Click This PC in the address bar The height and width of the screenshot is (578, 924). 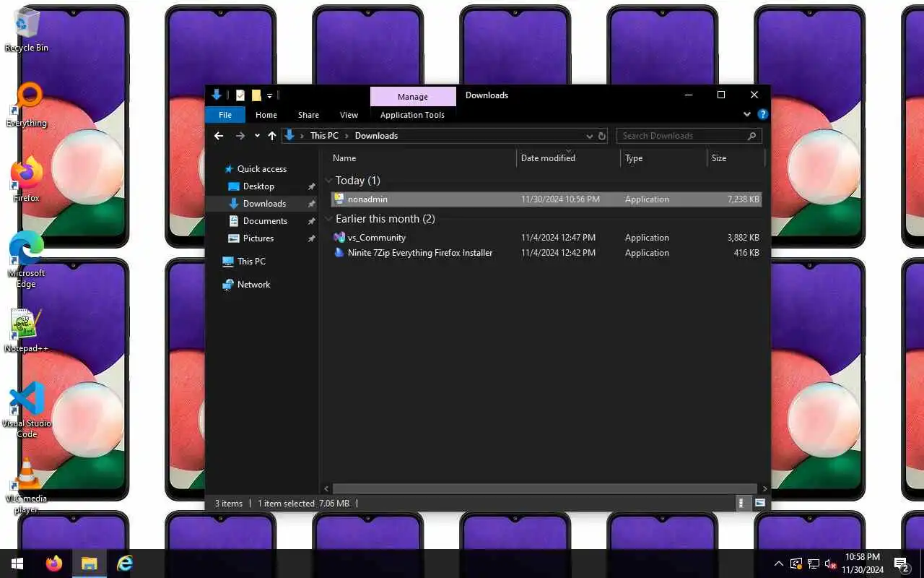324,136
